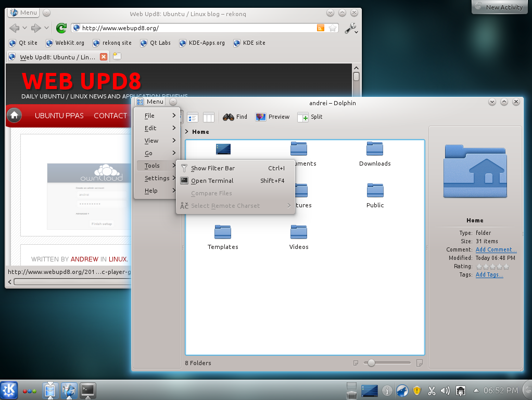532x400 pixels.
Task: Open the KDE Kickoff launcher
Action: (x=9, y=390)
